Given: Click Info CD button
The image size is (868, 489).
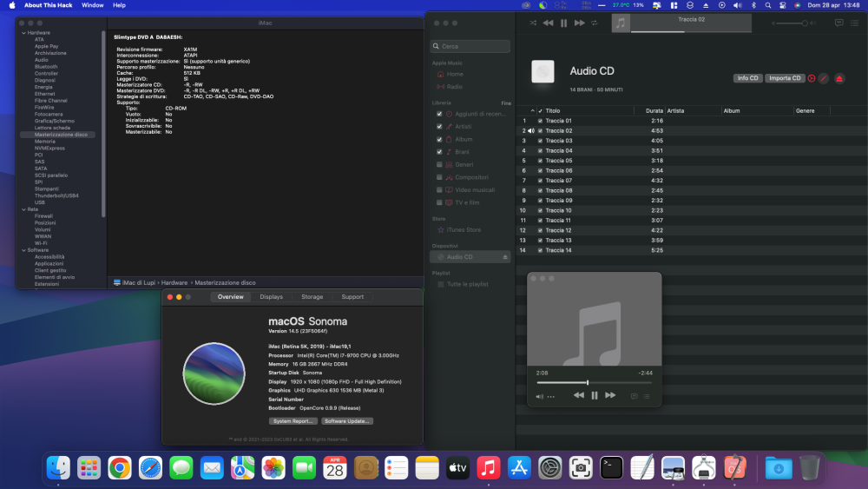Looking at the screenshot, I should click(x=748, y=78).
